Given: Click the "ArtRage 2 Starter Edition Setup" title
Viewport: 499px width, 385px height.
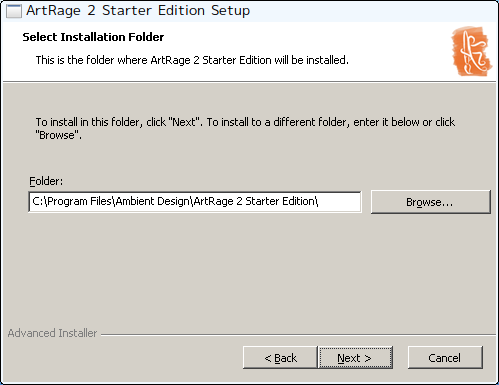Looking at the screenshot, I should tap(138, 11).
